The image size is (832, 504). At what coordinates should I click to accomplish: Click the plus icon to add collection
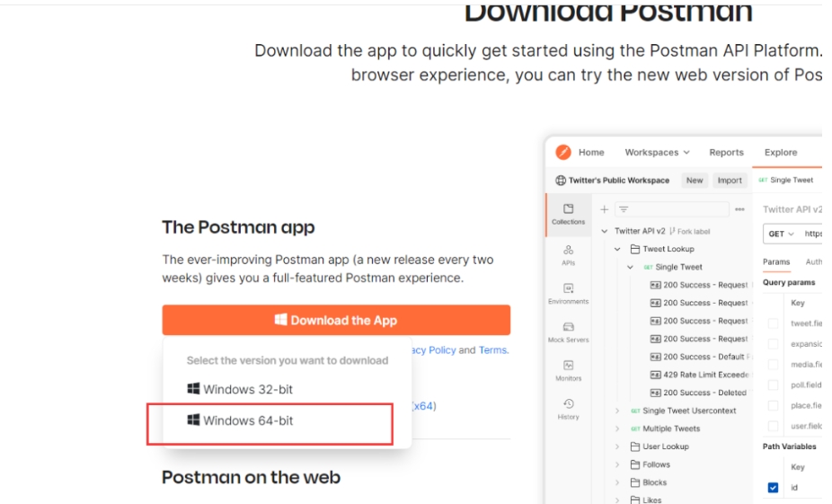[x=604, y=209]
